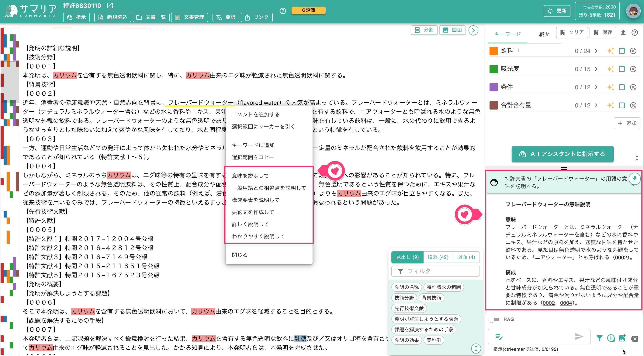This screenshot has height=356, width=644.
Task: Expand 合計含有量 keyword hits chevron
Action: 596,105
